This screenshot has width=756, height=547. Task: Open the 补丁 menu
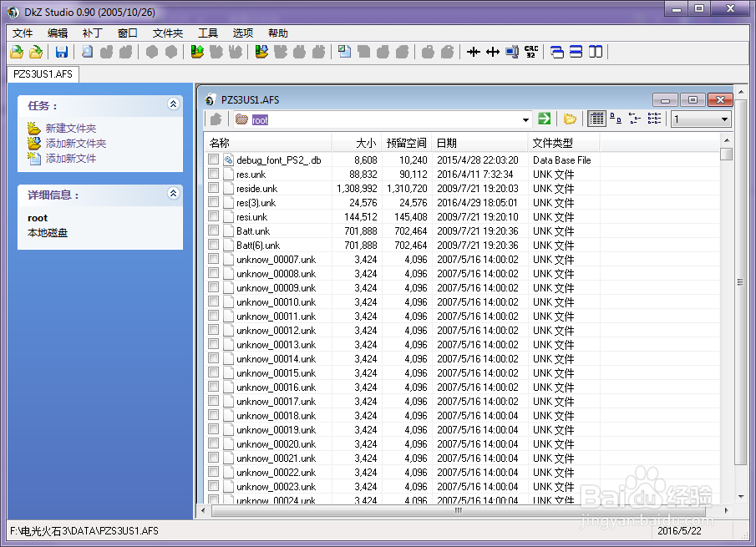(93, 33)
